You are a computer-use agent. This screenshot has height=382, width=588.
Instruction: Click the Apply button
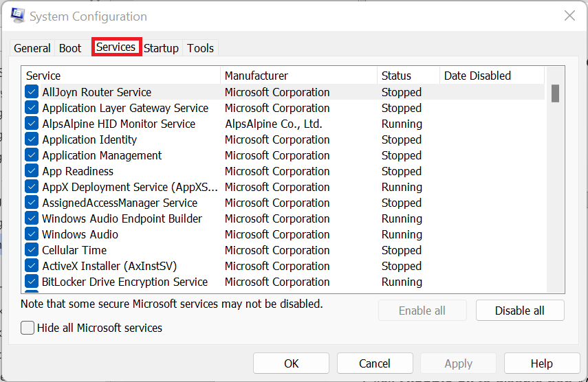tap(458, 363)
